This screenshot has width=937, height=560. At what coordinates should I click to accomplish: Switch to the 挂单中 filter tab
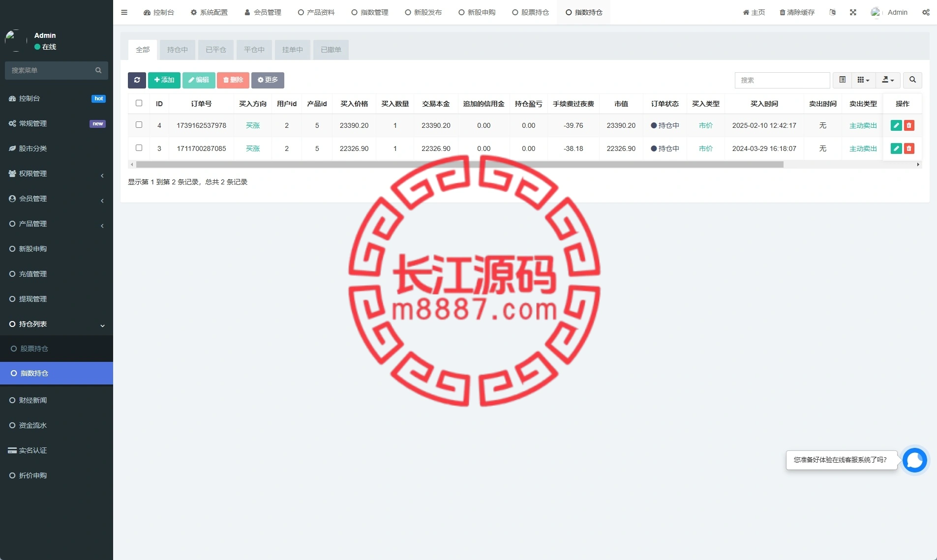pyautogui.click(x=292, y=50)
